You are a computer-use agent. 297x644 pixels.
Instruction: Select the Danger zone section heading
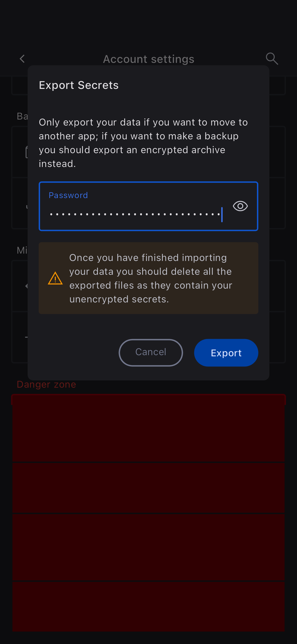click(46, 384)
